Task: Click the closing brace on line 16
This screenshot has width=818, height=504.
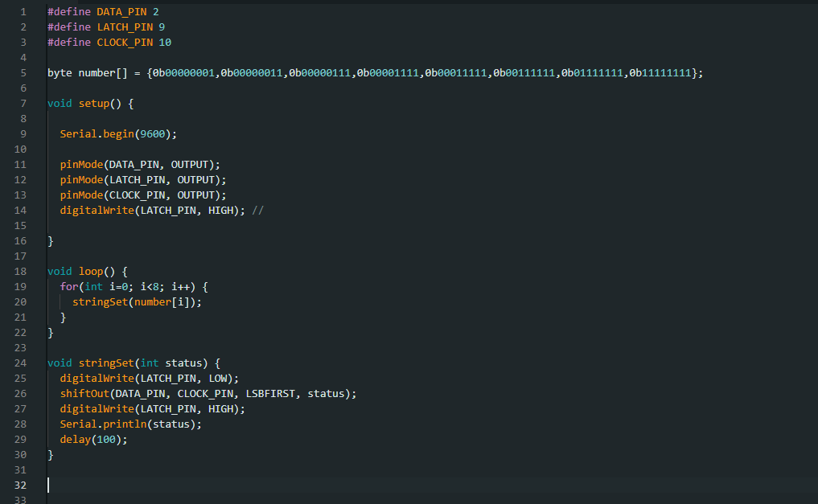Action: click(51, 241)
